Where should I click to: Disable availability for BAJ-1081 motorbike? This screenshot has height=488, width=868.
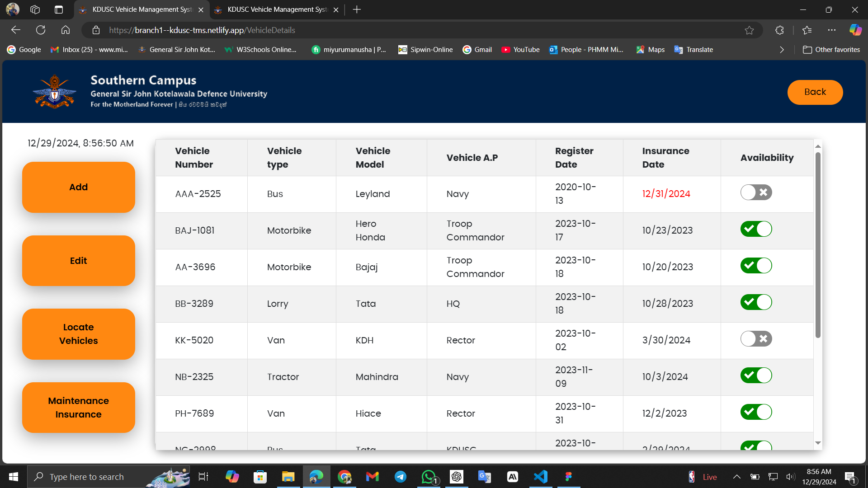pos(756,229)
